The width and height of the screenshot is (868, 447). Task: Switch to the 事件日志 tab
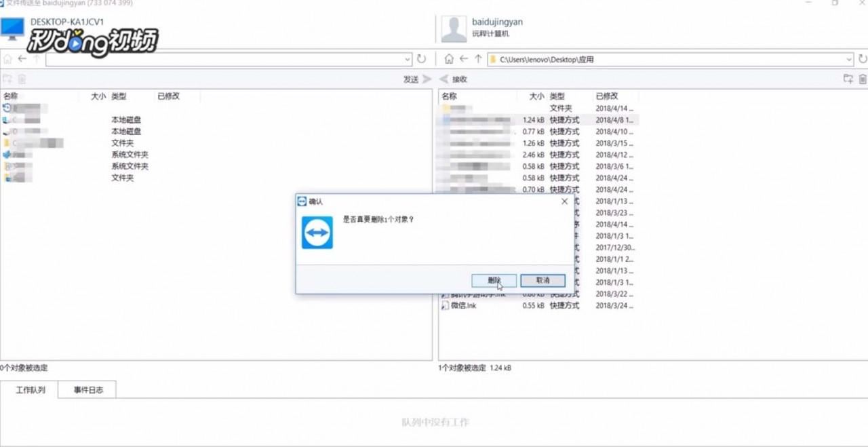click(87, 389)
